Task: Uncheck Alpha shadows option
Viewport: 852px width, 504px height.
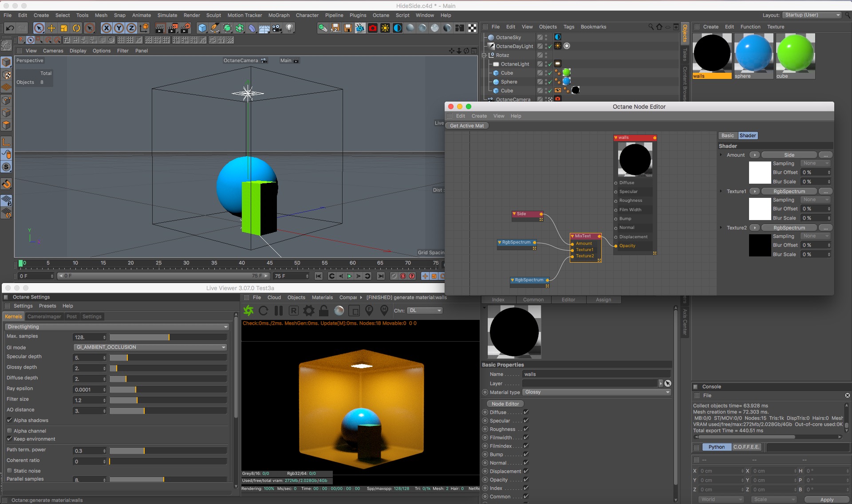Action: click(x=10, y=420)
